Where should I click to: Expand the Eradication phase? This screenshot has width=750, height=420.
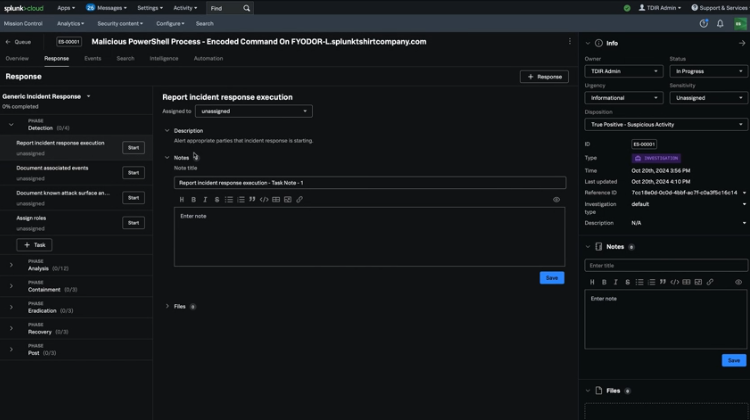click(x=11, y=307)
